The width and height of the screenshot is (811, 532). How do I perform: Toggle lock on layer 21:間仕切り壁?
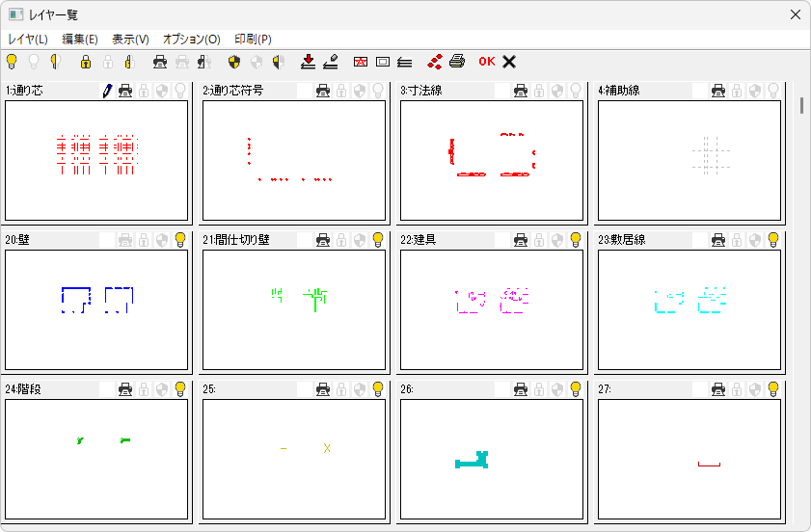pos(341,240)
